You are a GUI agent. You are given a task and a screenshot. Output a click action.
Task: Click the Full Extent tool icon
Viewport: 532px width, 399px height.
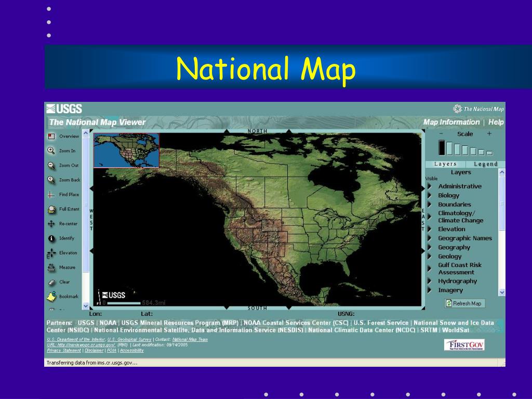point(51,209)
